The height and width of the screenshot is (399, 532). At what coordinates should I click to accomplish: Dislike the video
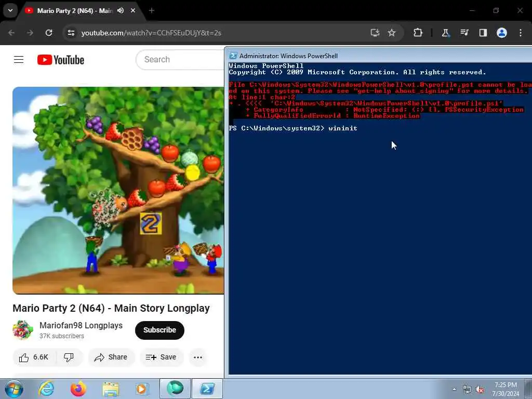(x=69, y=357)
